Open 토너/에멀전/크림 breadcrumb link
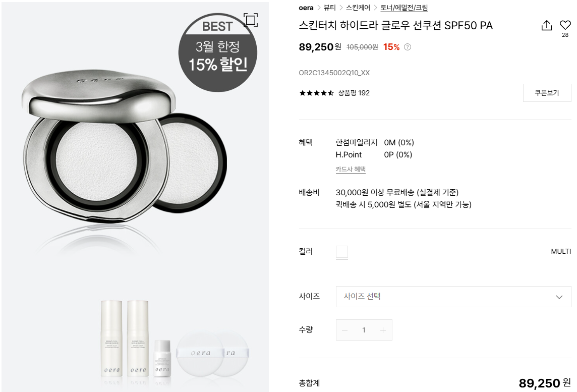 click(404, 8)
